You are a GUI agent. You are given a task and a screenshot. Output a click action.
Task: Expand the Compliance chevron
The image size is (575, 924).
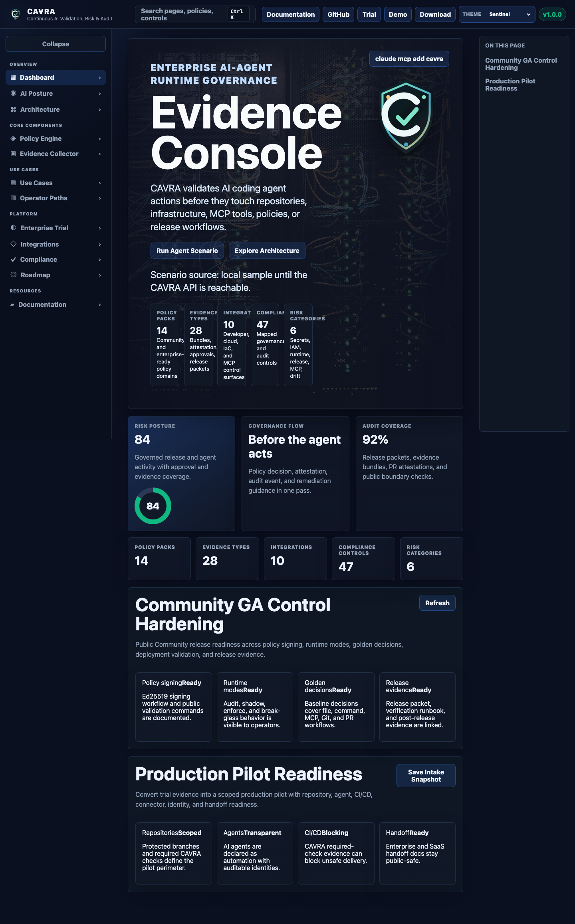pyautogui.click(x=100, y=260)
